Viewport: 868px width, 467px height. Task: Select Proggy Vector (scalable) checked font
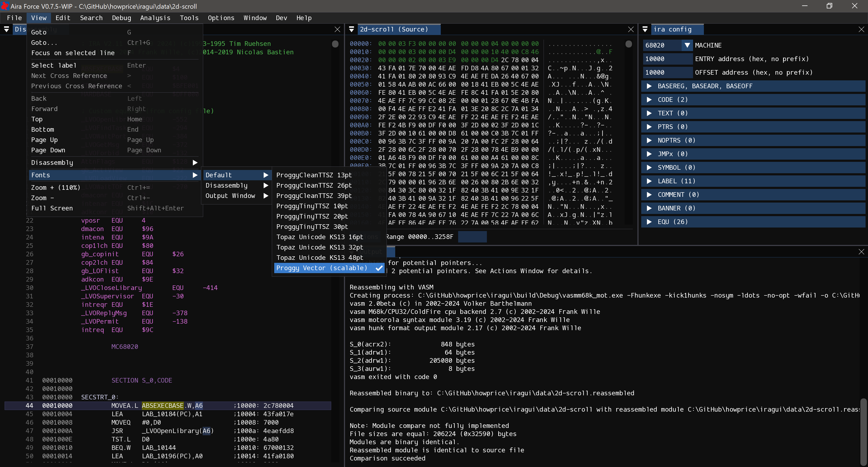(329, 268)
